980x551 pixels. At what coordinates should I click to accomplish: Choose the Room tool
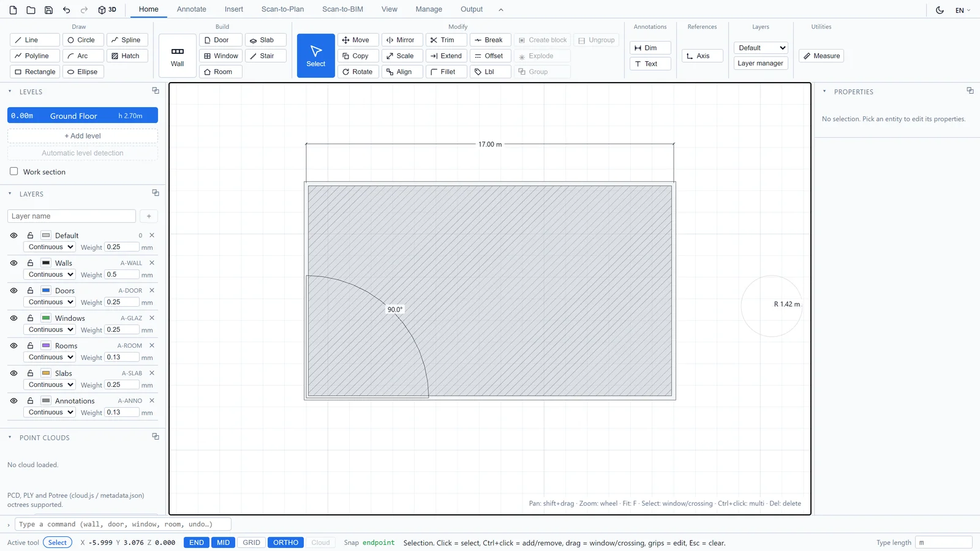pos(221,72)
